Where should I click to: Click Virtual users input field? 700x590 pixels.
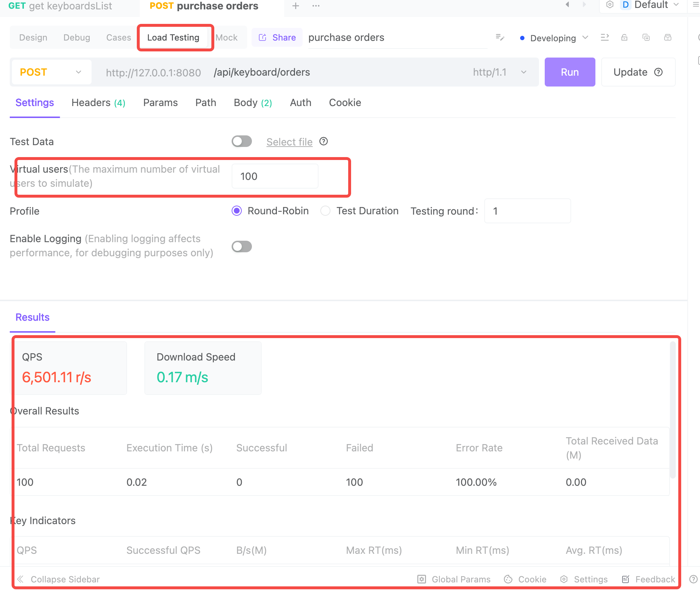275,176
